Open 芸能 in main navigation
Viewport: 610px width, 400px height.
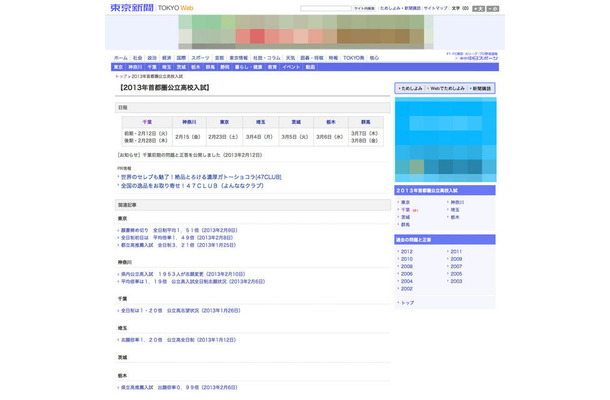tap(219, 58)
